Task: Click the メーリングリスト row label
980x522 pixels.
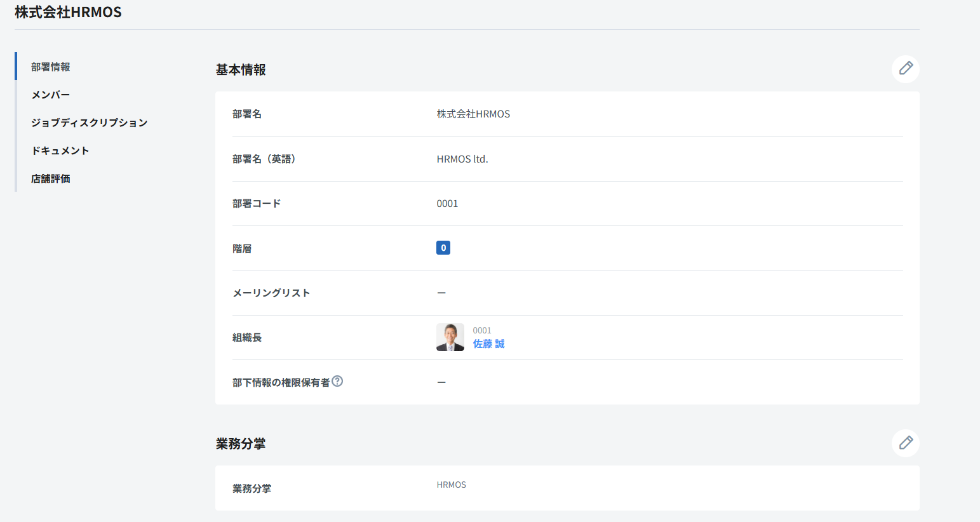Action: [271, 293]
